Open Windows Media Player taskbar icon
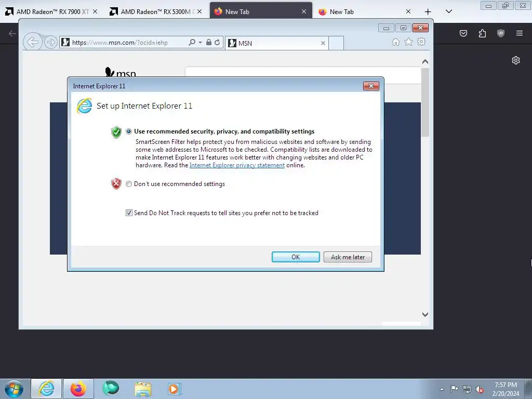The width and height of the screenshot is (532, 399). tap(175, 389)
